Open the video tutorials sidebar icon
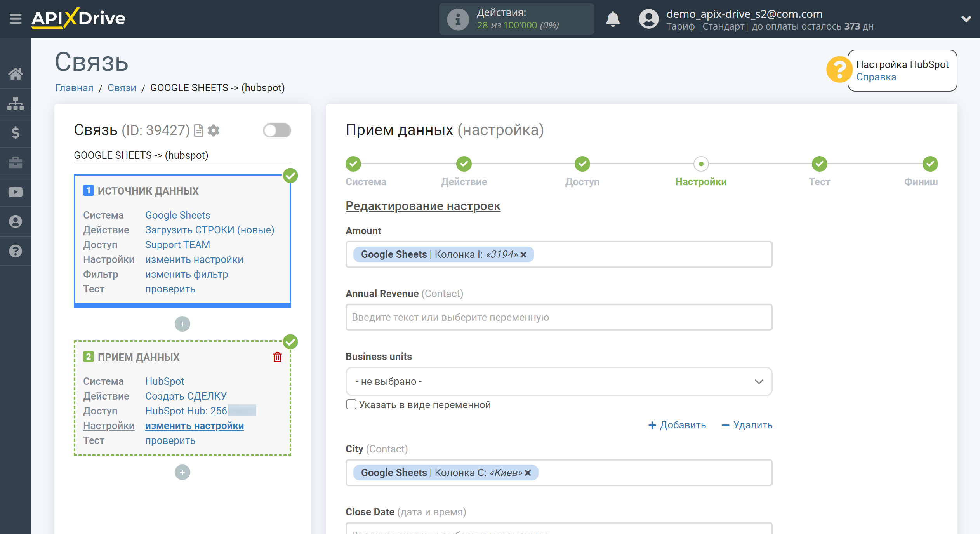 pyautogui.click(x=16, y=192)
